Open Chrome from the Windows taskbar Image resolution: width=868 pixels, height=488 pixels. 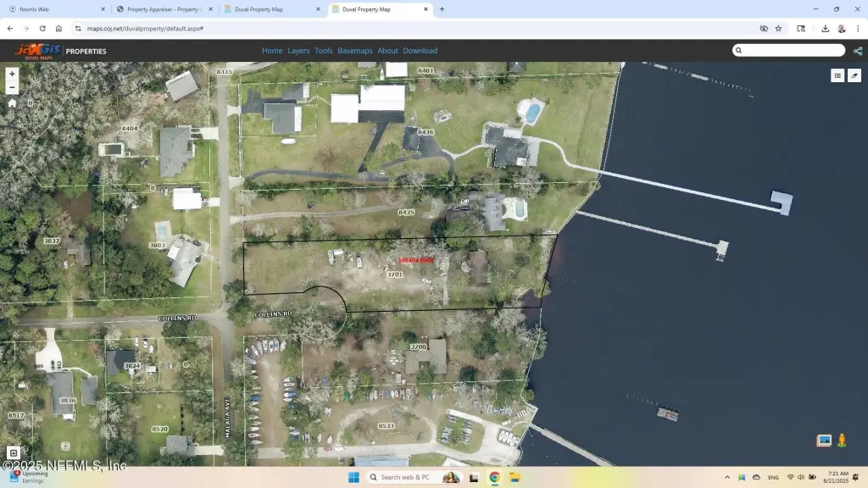pyautogui.click(x=494, y=477)
